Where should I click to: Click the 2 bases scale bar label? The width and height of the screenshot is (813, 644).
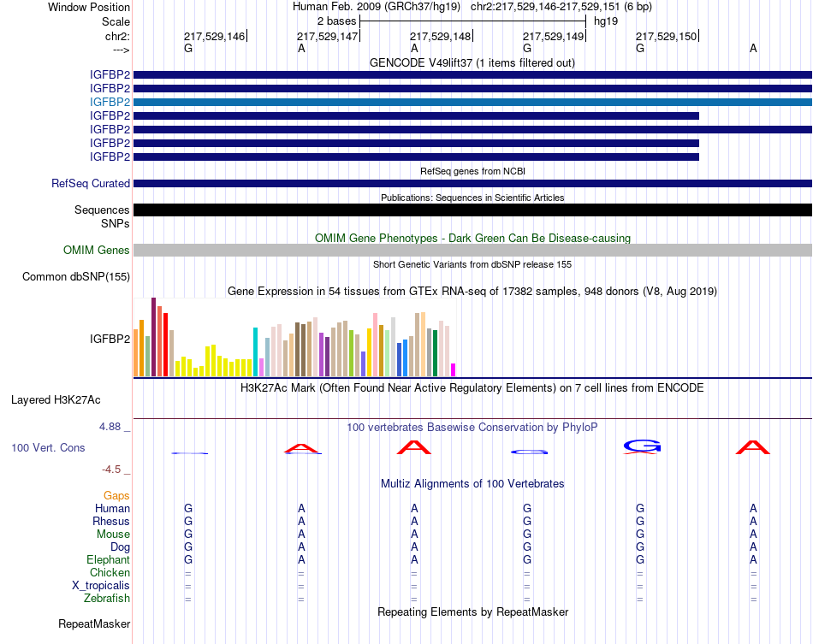click(336, 21)
